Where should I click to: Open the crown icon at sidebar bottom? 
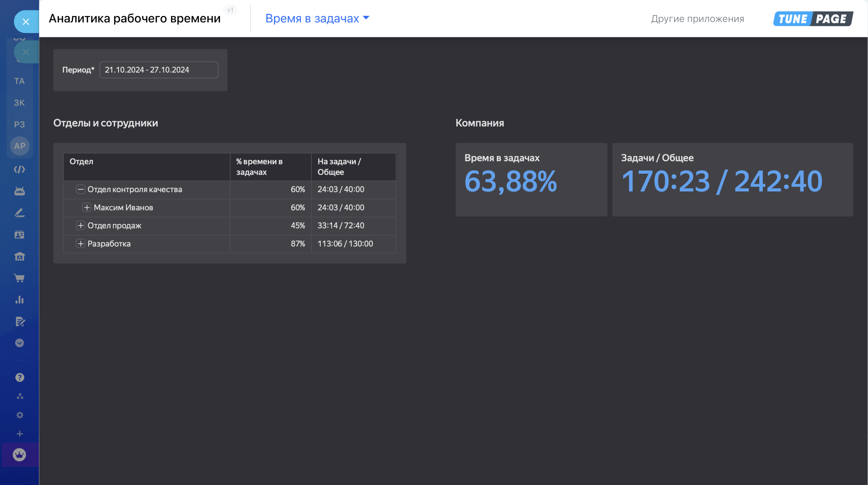pyautogui.click(x=19, y=455)
